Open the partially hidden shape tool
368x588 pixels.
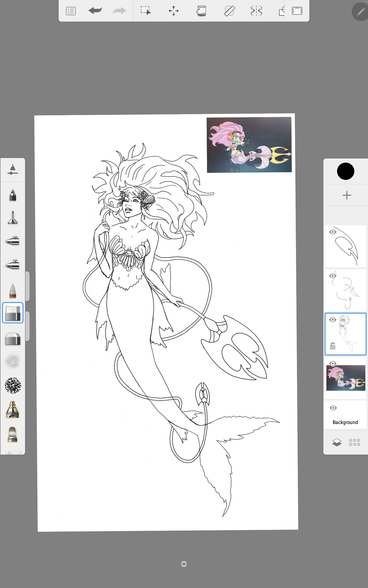[282, 11]
